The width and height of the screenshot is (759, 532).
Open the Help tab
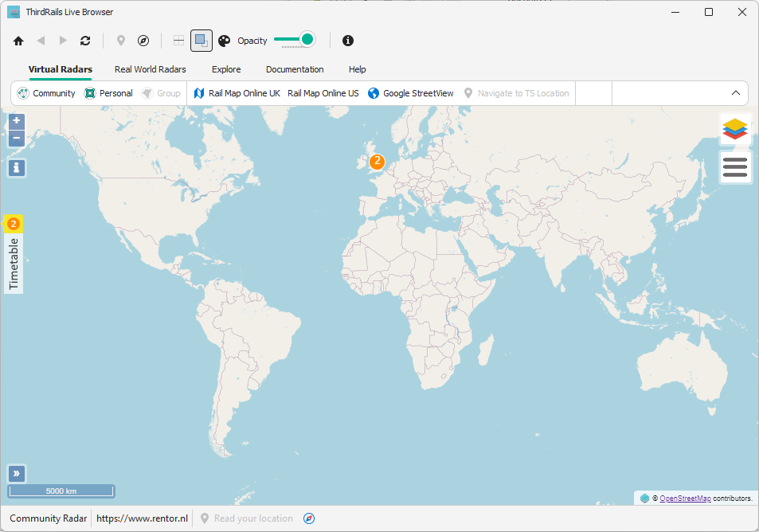358,69
